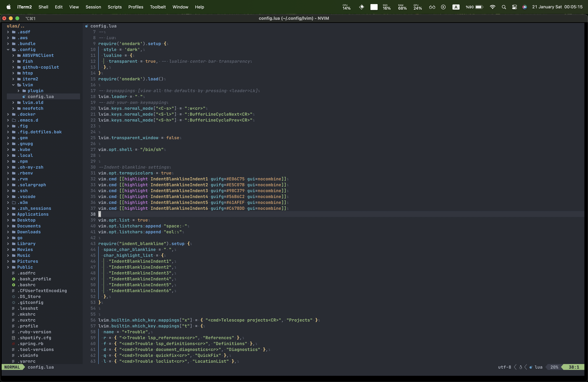The height and width of the screenshot is (382, 588).
Task: Click the battery indicator icon
Action: click(479, 7)
